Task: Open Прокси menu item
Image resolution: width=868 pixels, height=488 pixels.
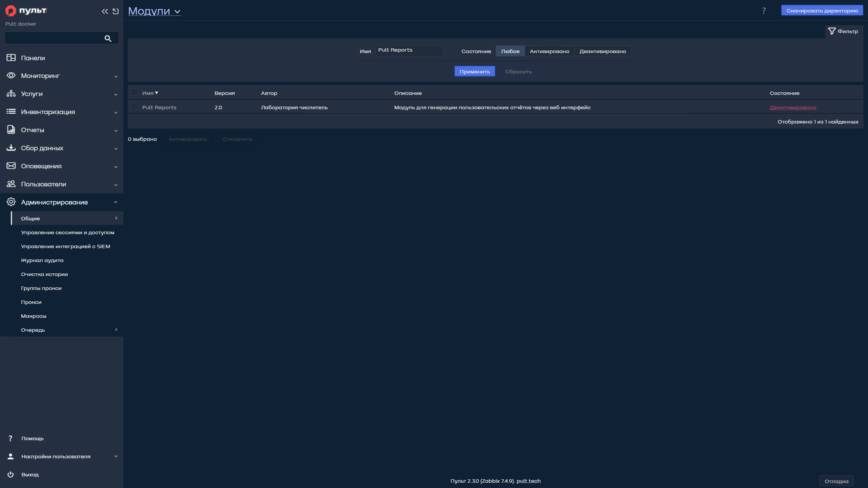Action: [31, 302]
